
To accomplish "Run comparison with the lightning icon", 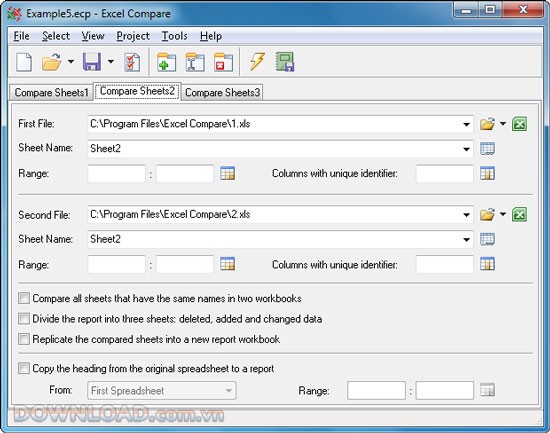I will [x=257, y=62].
